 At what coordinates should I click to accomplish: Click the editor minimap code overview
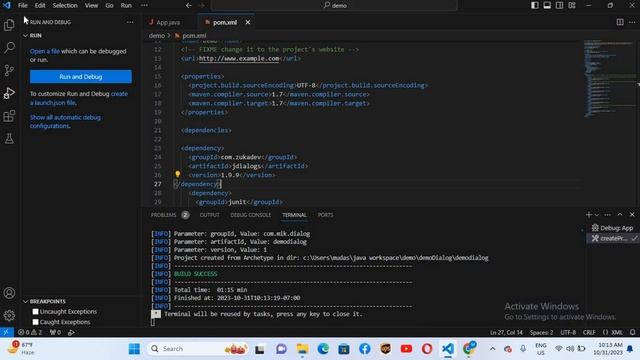click(609, 78)
